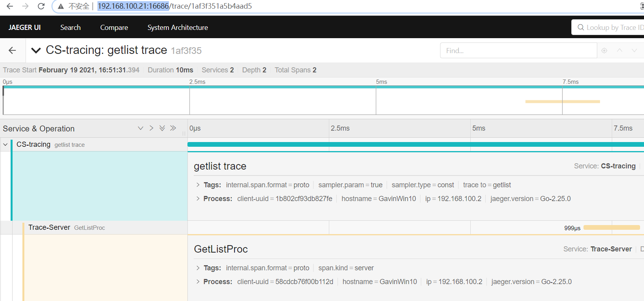
Task: Click the locate matched span target icon
Action: click(604, 50)
